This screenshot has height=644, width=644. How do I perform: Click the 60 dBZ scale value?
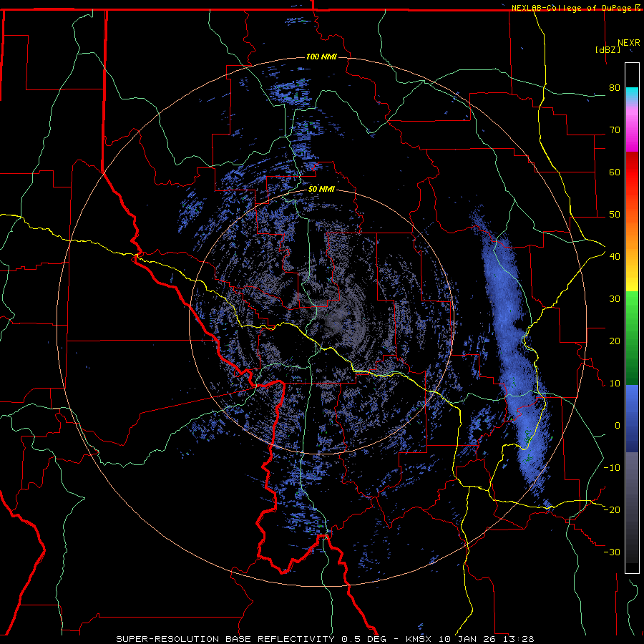pyautogui.click(x=615, y=172)
